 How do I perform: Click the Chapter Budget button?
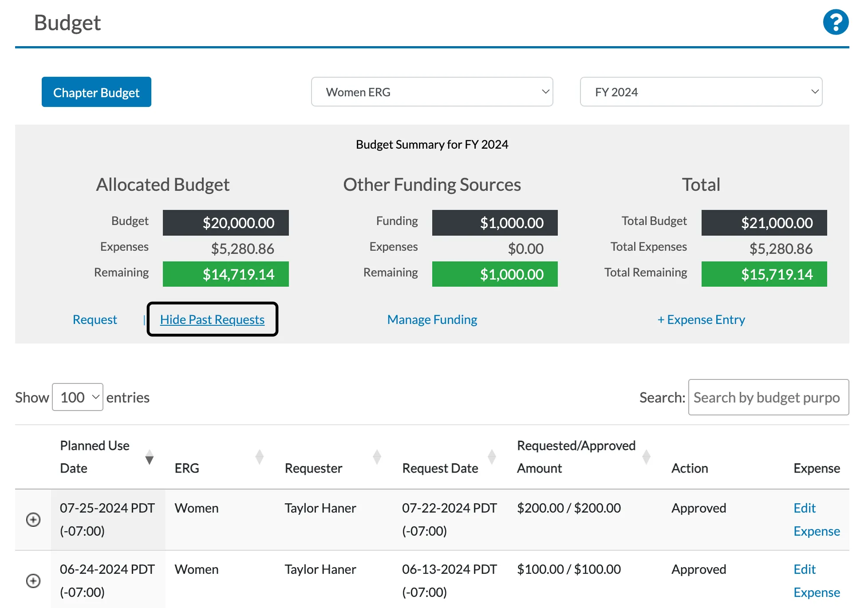tap(96, 92)
